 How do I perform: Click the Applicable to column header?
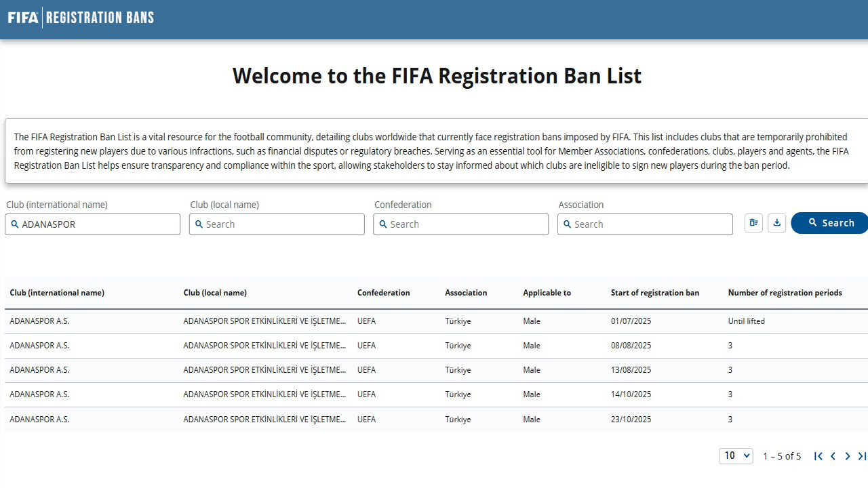[x=547, y=293]
